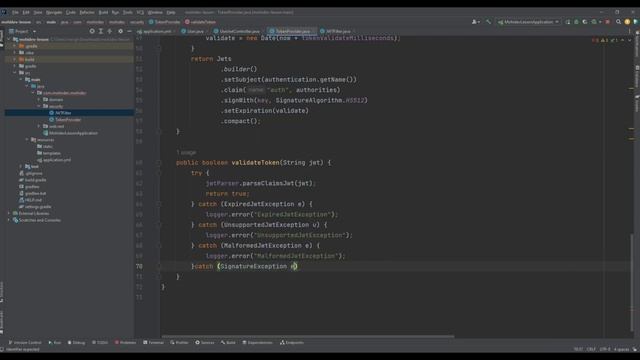
Task: Open the Tools menu
Action: click(x=128, y=12)
